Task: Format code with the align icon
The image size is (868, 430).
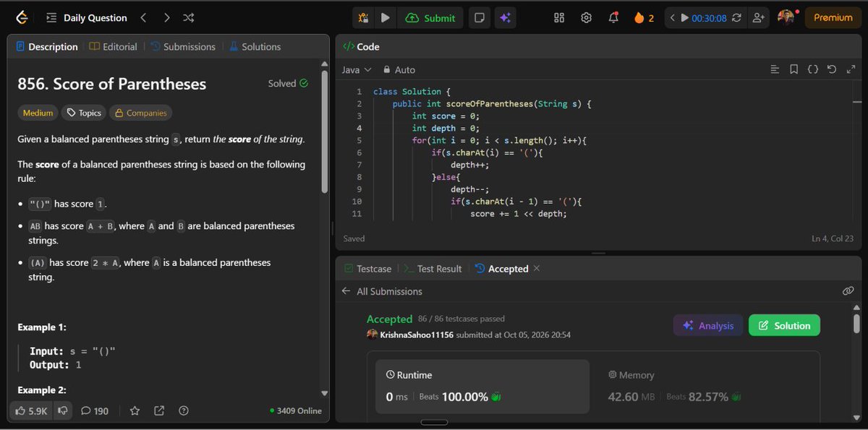Action: (775, 69)
